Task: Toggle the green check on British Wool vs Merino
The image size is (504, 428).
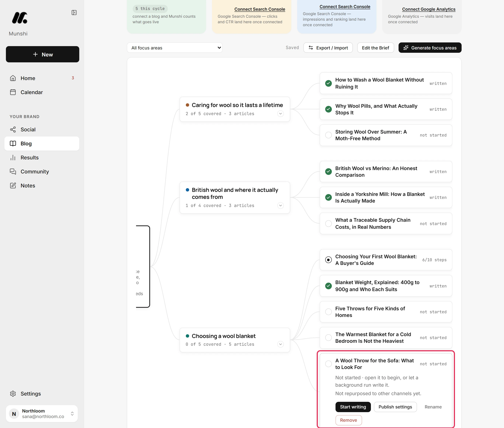Action: (x=328, y=172)
